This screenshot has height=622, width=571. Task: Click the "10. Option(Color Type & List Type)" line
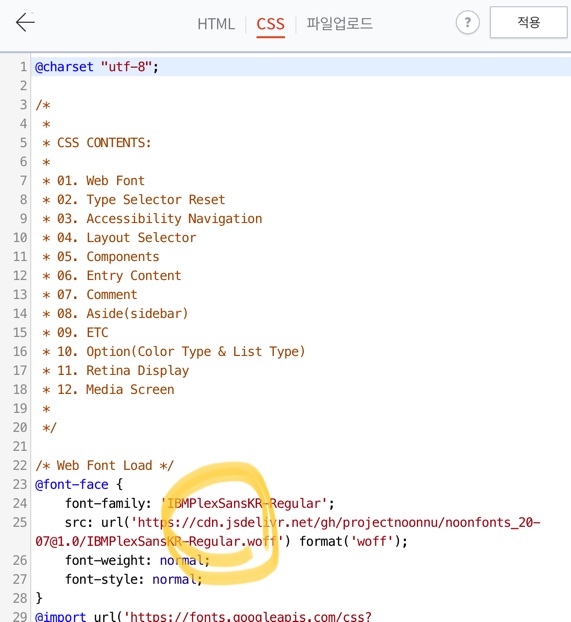[174, 351]
